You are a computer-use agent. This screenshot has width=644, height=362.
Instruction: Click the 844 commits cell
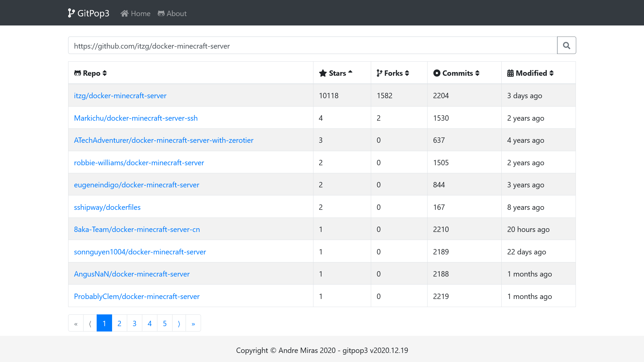pyautogui.click(x=464, y=185)
